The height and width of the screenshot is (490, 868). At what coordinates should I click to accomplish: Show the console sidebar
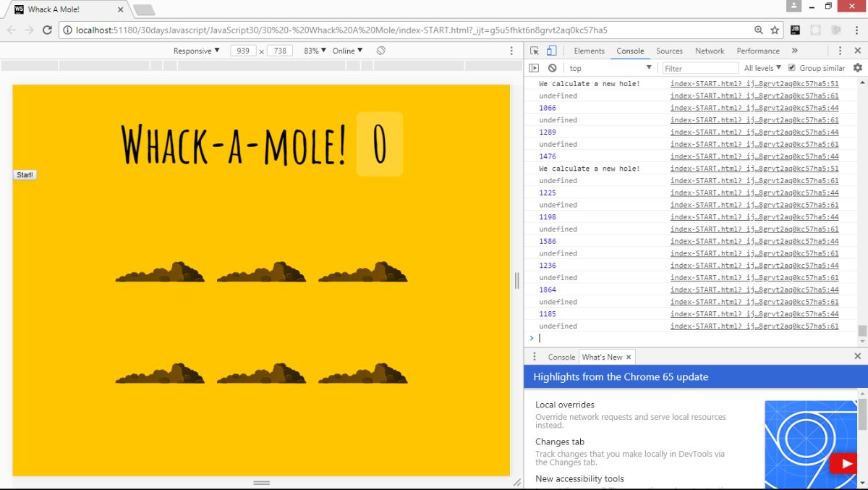pyautogui.click(x=535, y=68)
